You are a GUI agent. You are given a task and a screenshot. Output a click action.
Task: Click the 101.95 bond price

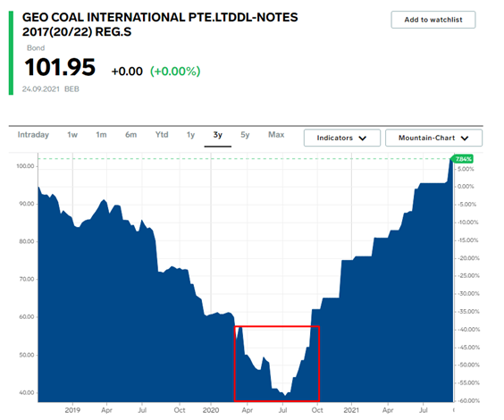click(60, 67)
